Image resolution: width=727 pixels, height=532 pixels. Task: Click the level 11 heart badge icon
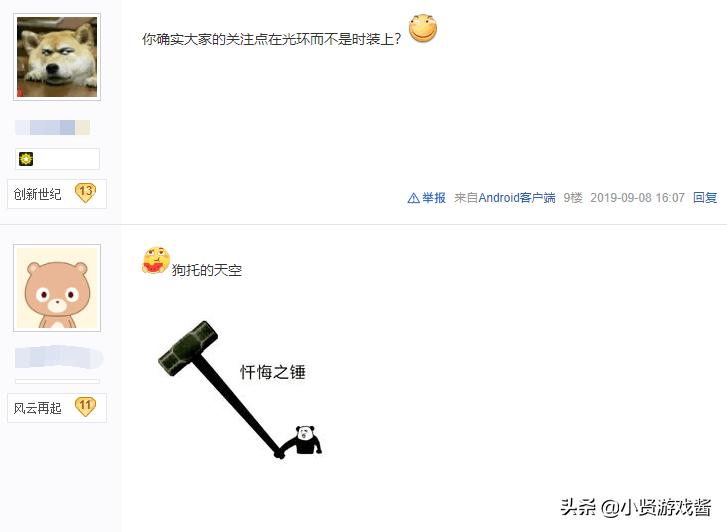tap(85, 407)
